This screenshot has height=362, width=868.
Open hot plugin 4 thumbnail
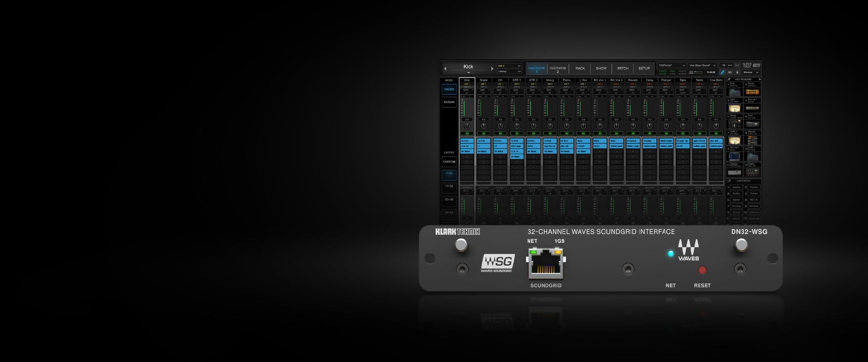(752, 108)
